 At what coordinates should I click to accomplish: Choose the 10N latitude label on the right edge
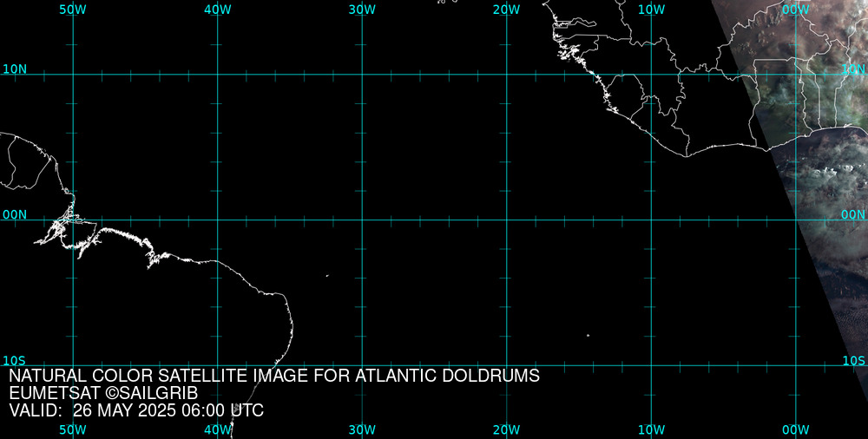tap(853, 69)
